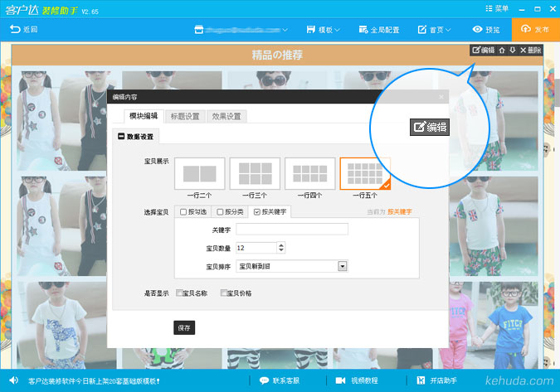This screenshot has height=392, width=560.
Task: Choose the three-per-row layout option
Action: (x=255, y=173)
